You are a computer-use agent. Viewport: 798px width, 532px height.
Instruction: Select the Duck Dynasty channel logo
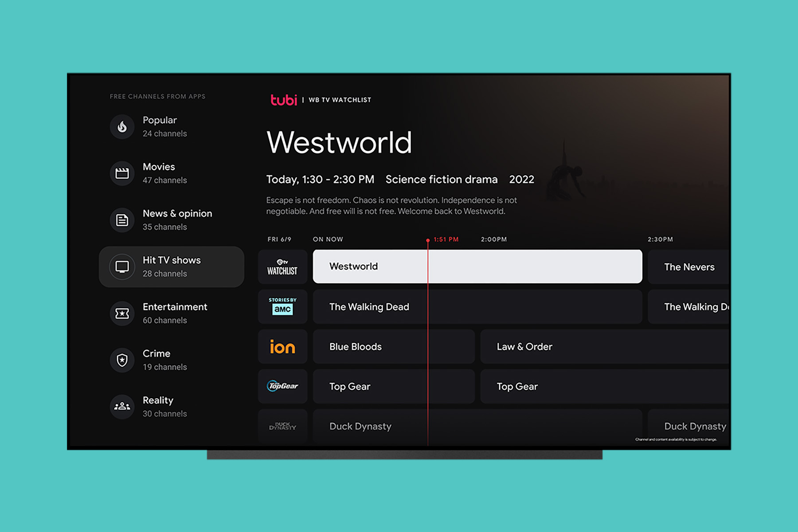(x=282, y=426)
